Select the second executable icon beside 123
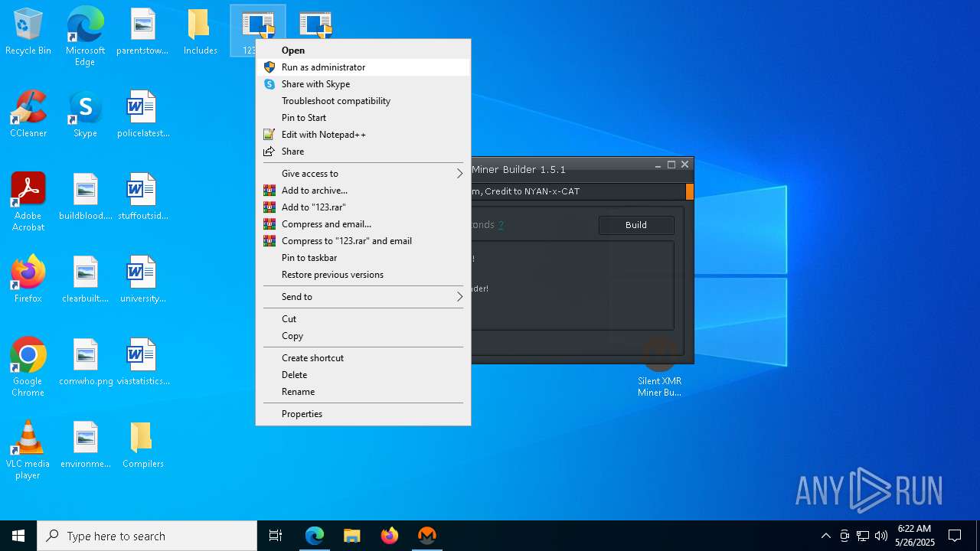The height and width of the screenshot is (551, 980). pos(315,25)
